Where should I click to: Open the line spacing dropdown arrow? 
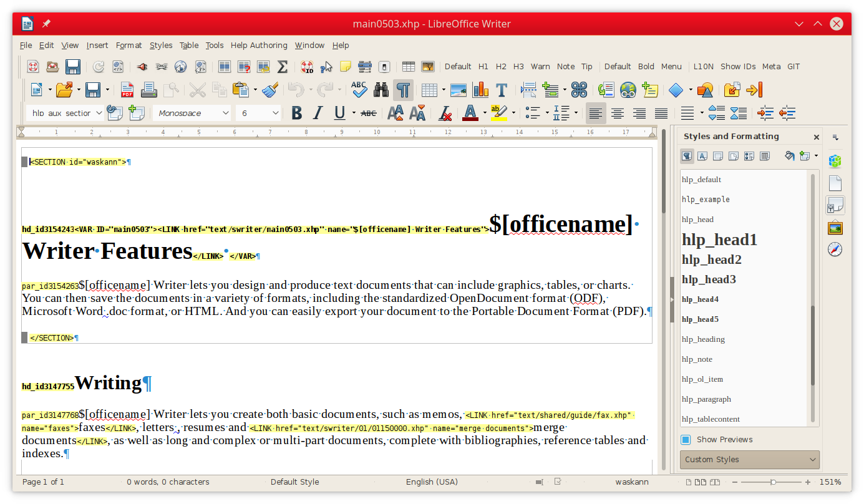[702, 113]
